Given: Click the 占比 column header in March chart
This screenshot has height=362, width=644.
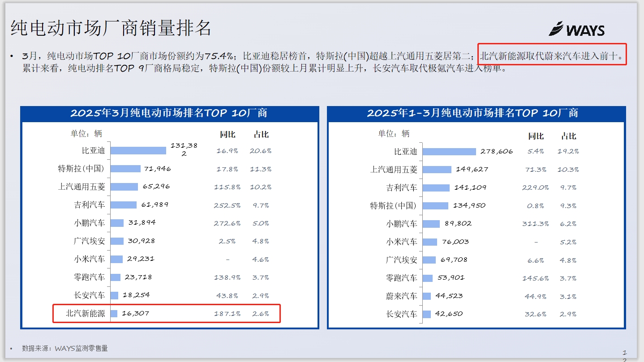Looking at the screenshot, I should (261, 134).
